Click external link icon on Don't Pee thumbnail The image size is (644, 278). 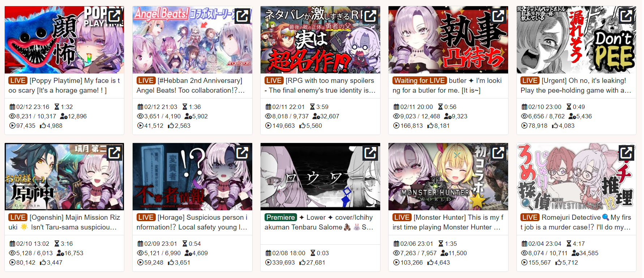click(626, 16)
